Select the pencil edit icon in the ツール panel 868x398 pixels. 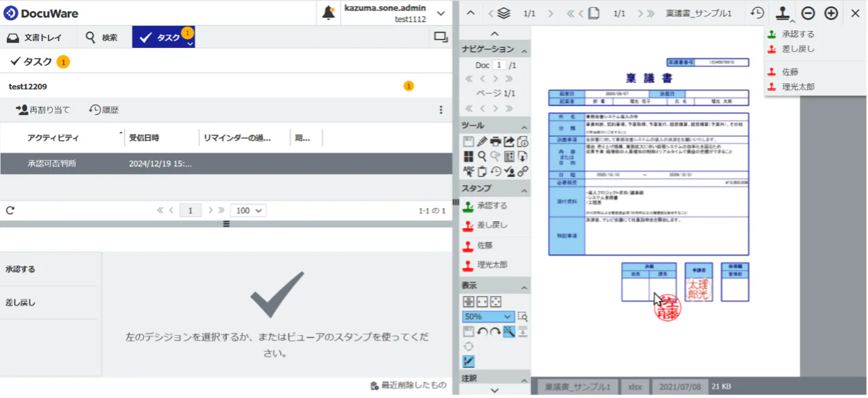click(482, 141)
